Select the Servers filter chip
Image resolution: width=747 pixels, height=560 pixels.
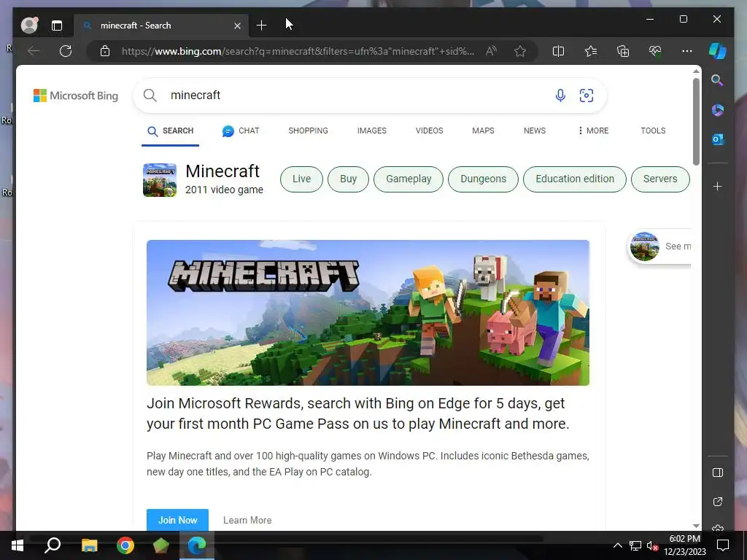coord(660,179)
